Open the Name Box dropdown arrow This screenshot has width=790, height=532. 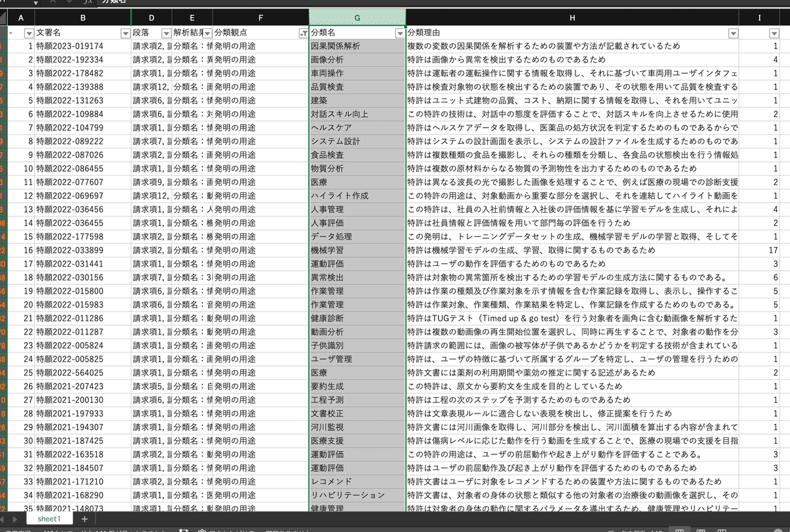point(36,4)
